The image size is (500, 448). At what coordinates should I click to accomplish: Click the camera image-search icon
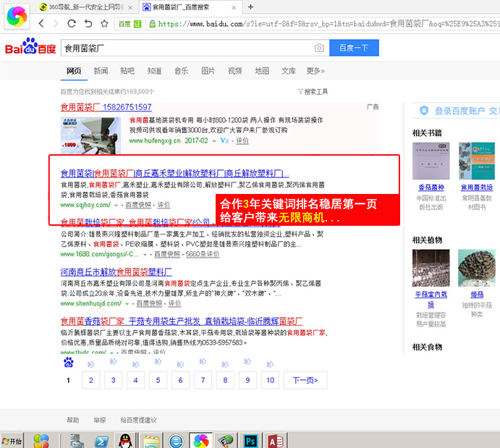point(319,48)
